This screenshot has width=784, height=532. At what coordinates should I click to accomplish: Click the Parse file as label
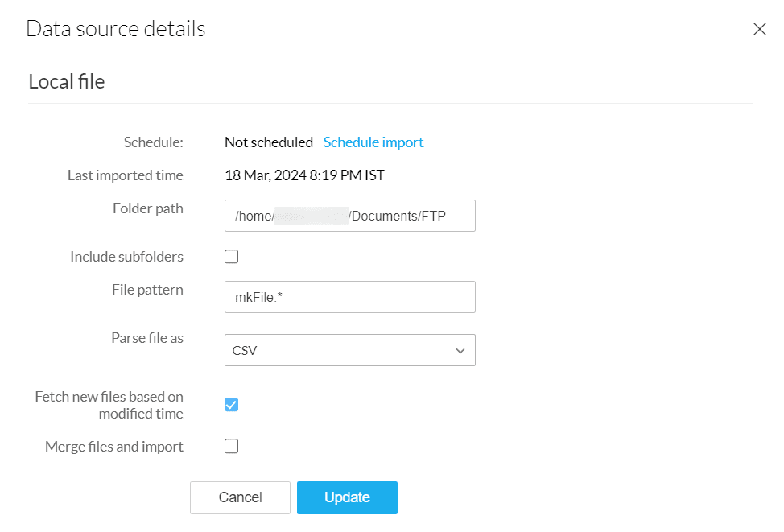pyautogui.click(x=147, y=338)
